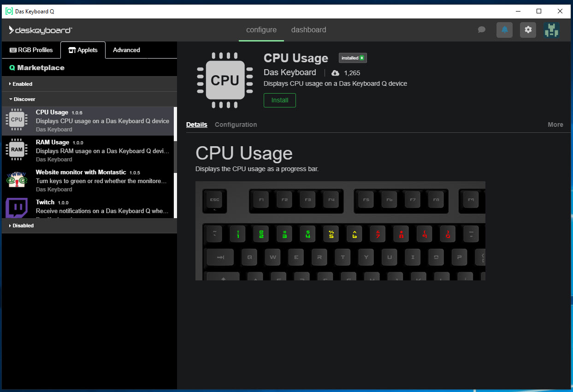Switch to the configure tab
Screen dimensions: 573x392
tap(261, 30)
